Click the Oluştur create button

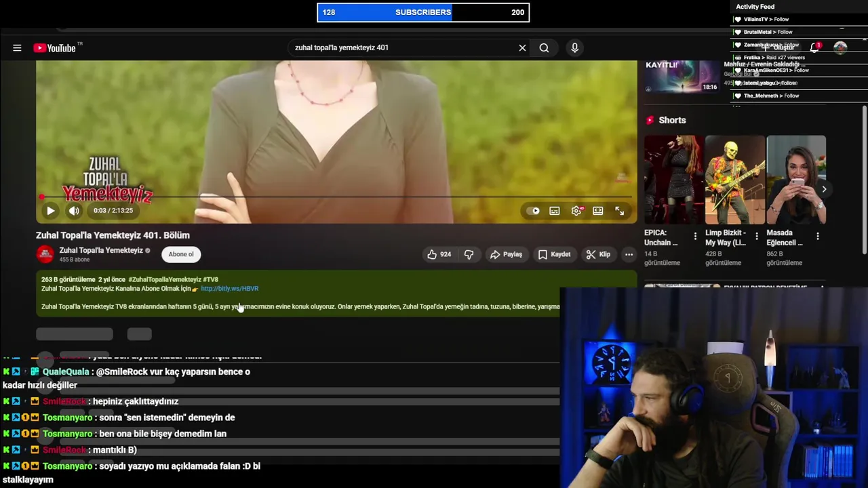point(778,47)
